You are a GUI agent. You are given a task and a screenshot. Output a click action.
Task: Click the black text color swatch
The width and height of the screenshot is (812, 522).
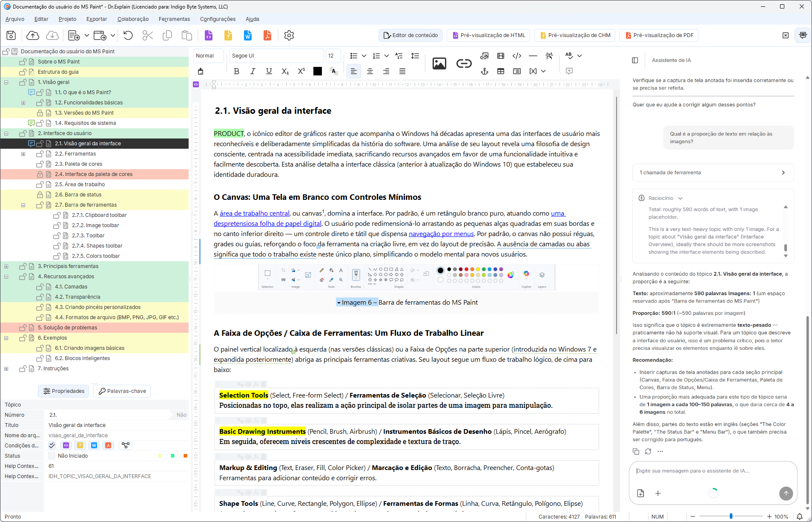pos(318,71)
